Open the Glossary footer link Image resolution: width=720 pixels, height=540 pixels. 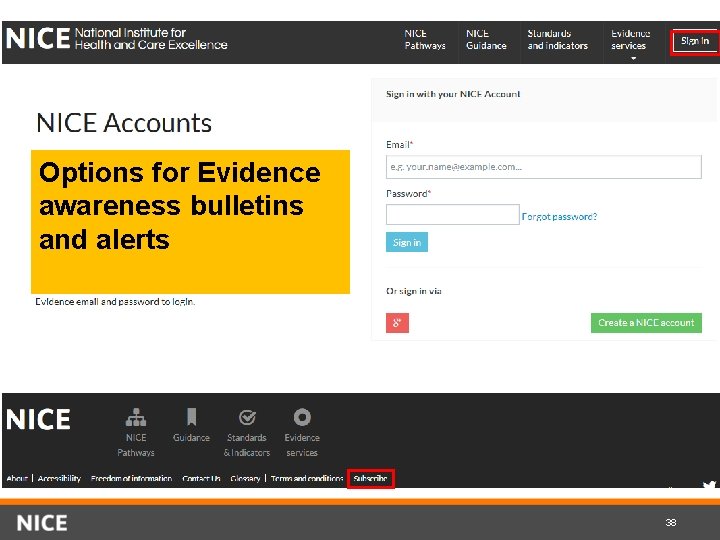(x=245, y=478)
